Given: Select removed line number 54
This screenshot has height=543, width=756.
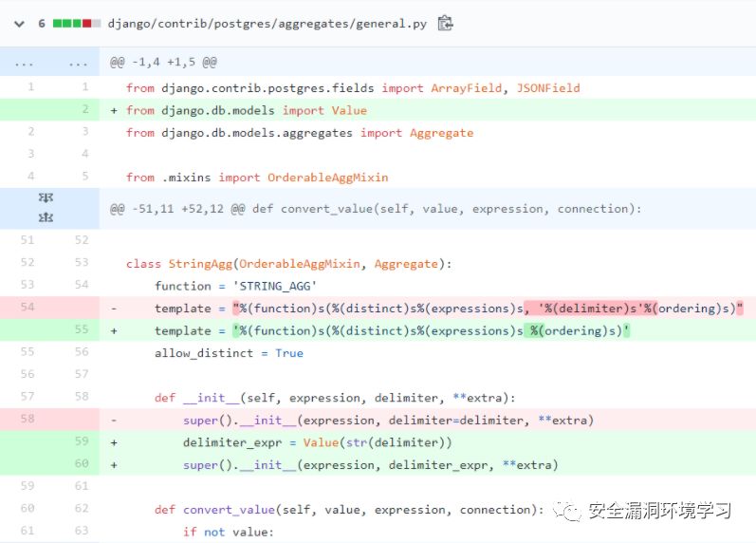Looking at the screenshot, I should (28, 307).
